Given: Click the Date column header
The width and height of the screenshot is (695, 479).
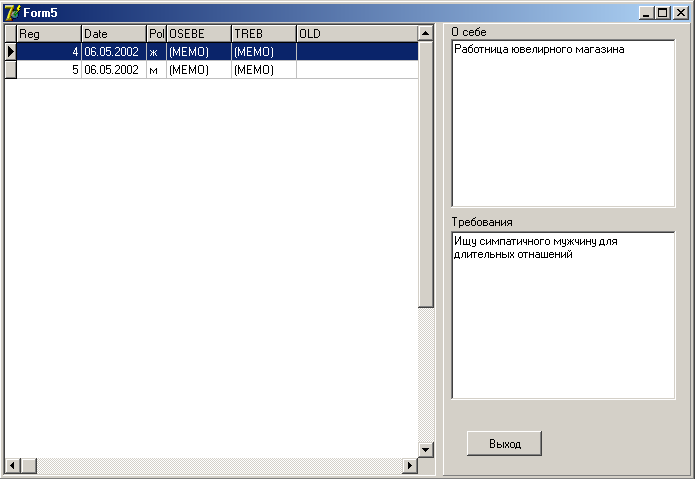Looking at the screenshot, I should tap(114, 34).
